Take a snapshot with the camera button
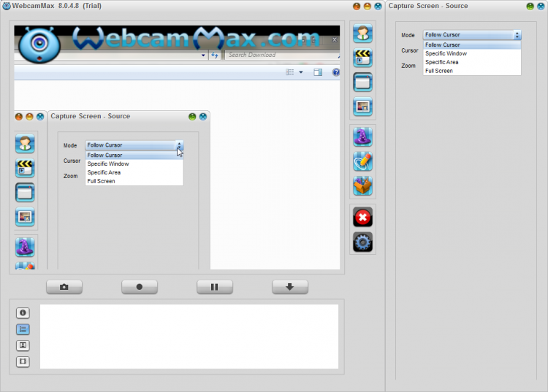 click(x=64, y=287)
